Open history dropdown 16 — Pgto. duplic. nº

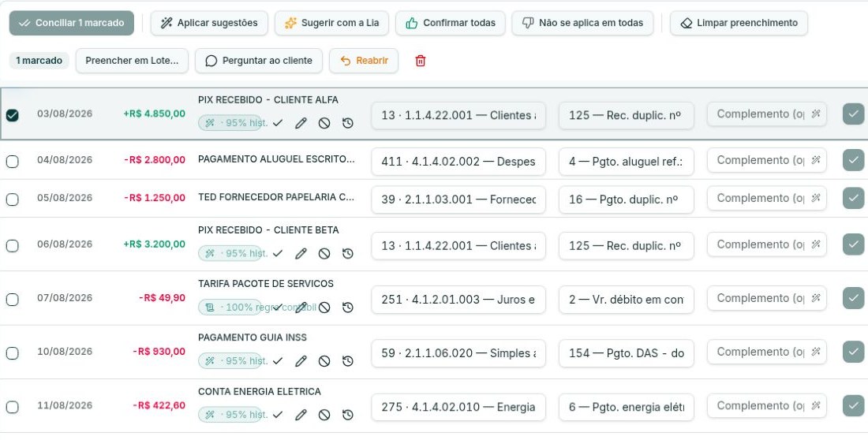pyautogui.click(x=626, y=199)
